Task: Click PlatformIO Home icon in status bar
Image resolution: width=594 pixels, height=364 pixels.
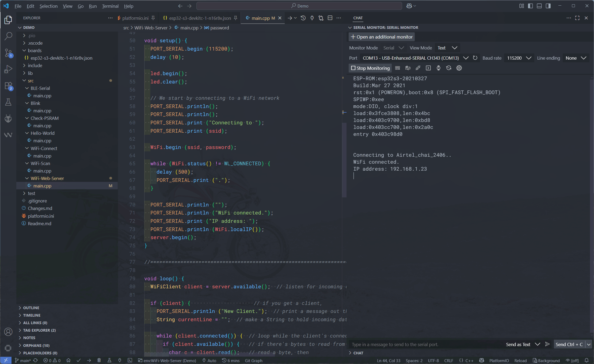Action: 68,361
